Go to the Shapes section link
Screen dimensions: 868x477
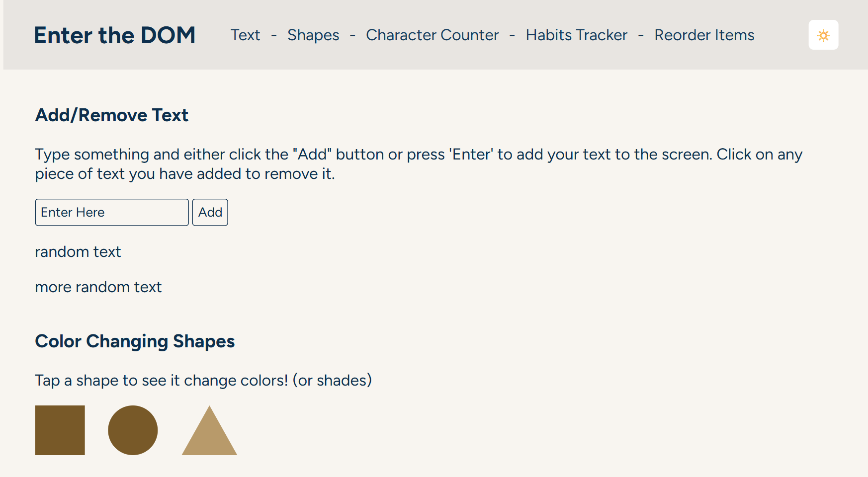(313, 35)
